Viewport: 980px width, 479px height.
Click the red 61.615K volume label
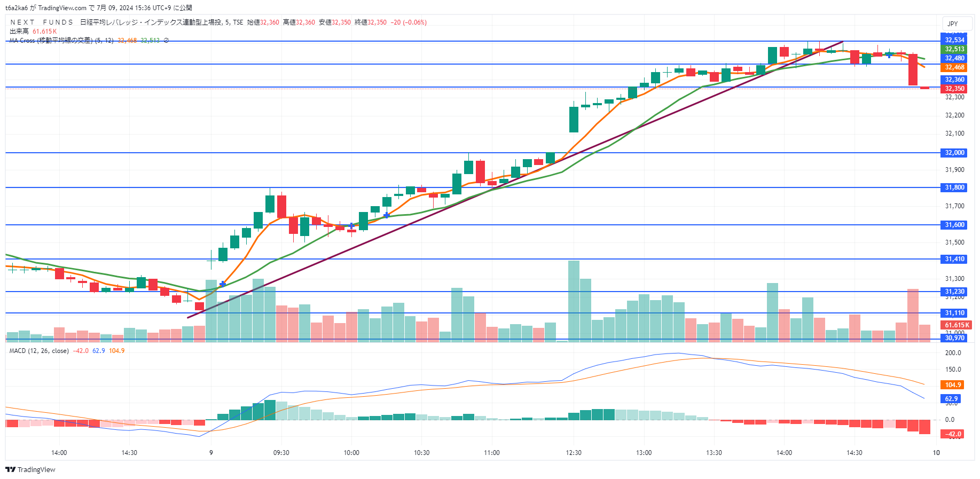(956, 325)
